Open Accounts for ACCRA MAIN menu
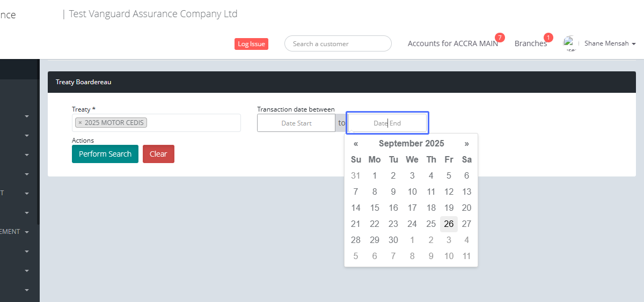644x302 pixels. (x=452, y=43)
